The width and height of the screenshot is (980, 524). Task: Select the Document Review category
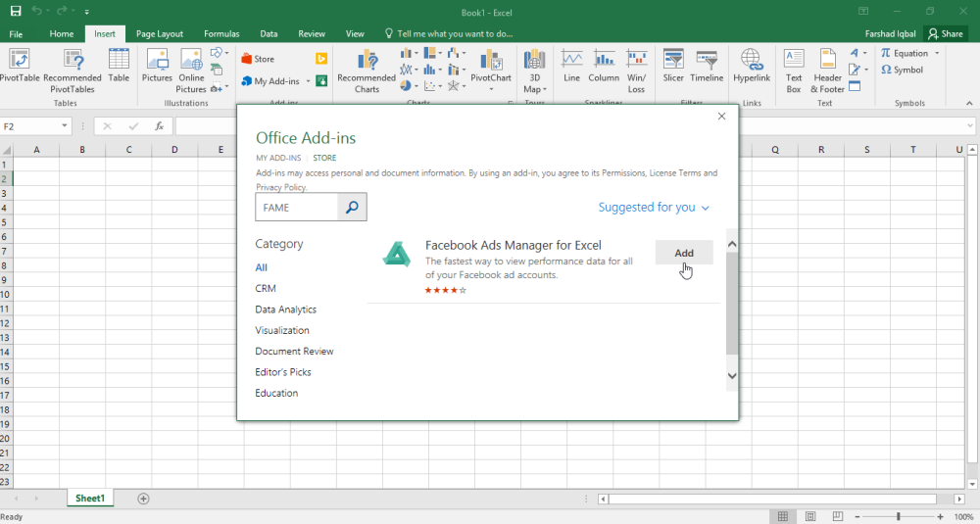point(294,351)
